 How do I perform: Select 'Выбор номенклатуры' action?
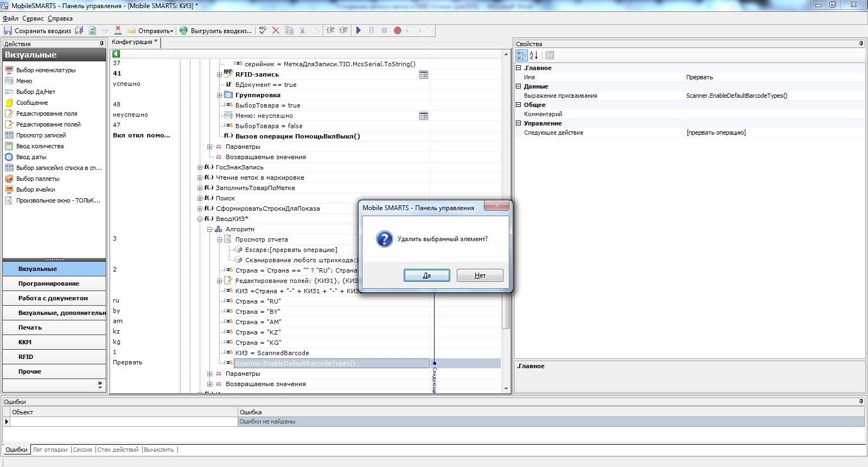click(46, 70)
